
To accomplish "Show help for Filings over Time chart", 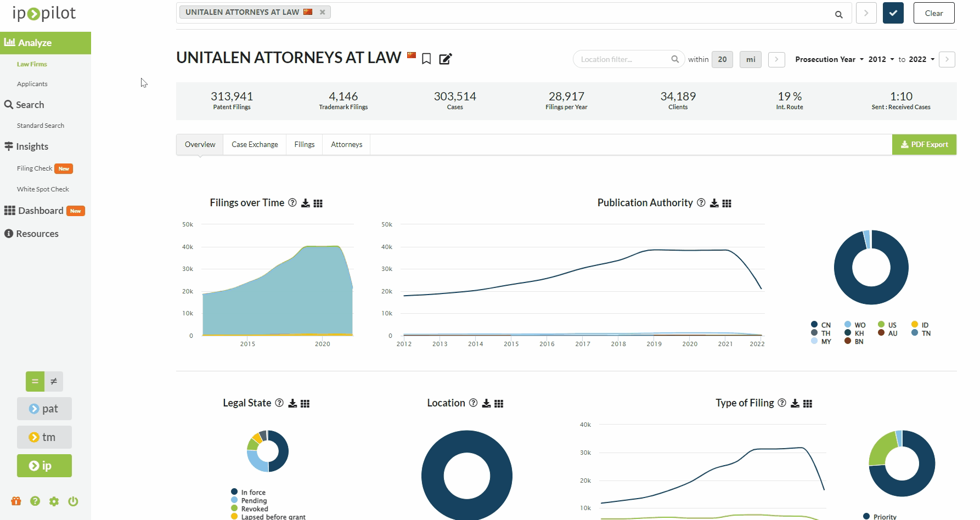I will (x=292, y=202).
